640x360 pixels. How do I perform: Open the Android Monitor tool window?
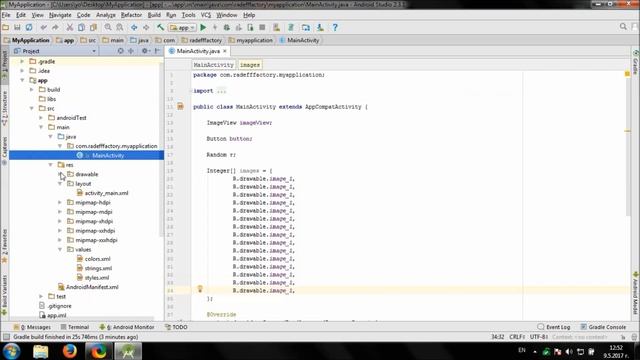click(x=127, y=327)
